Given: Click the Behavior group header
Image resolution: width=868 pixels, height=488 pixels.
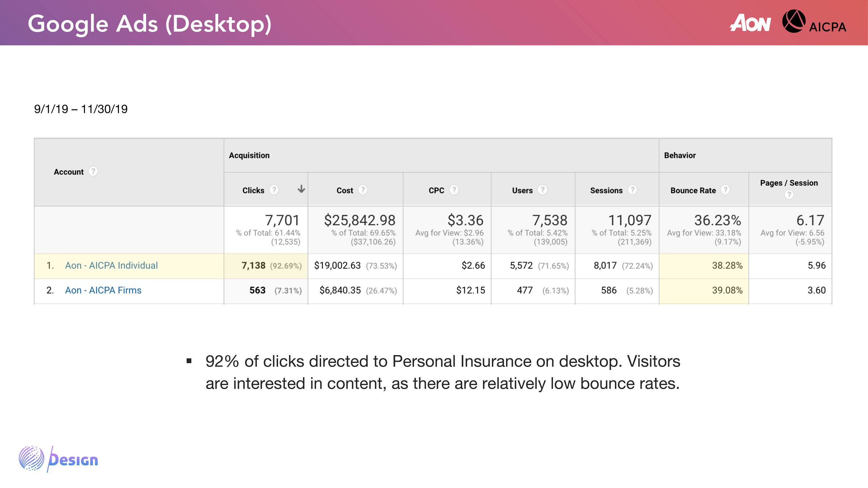Looking at the screenshot, I should [x=680, y=155].
